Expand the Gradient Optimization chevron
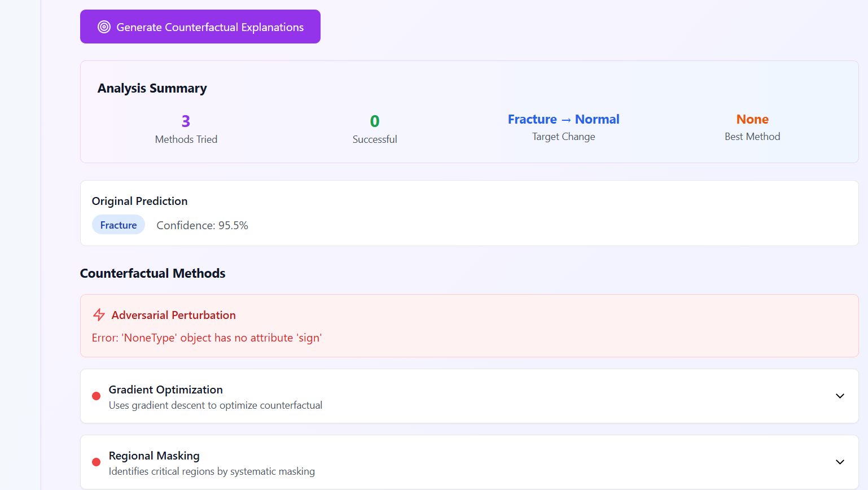The height and width of the screenshot is (490, 868). tap(840, 396)
